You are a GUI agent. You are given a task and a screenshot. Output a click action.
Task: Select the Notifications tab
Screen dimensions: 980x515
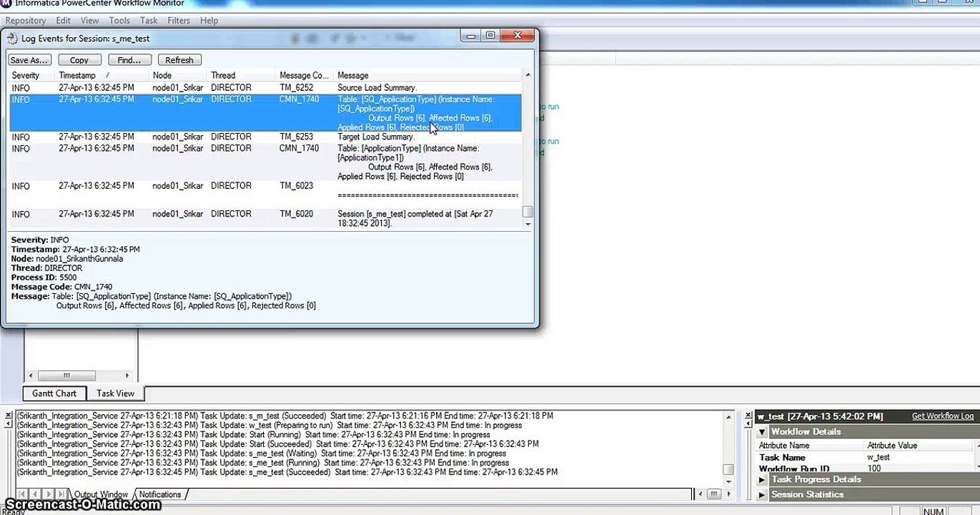tap(160, 494)
